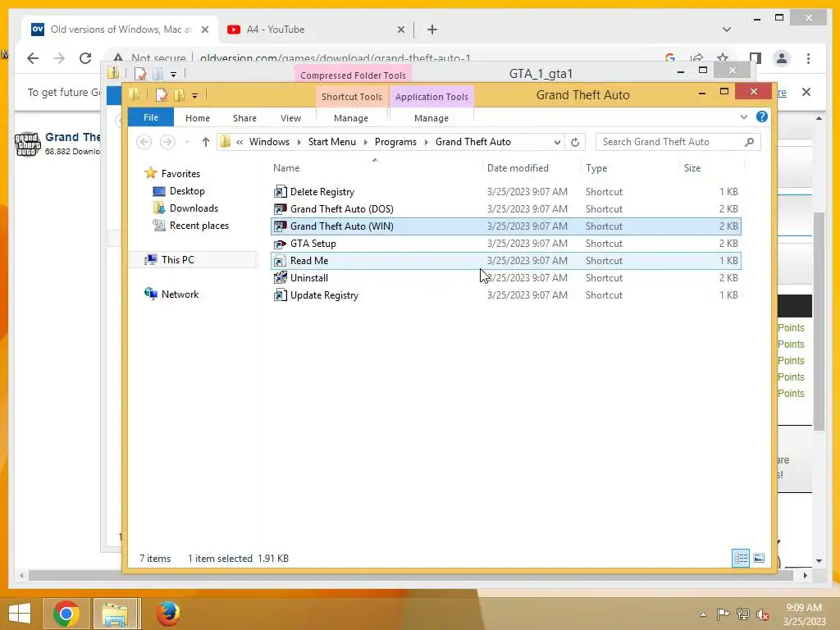
Task: Click the Properties quick access toolbar icon
Action: coord(161,95)
